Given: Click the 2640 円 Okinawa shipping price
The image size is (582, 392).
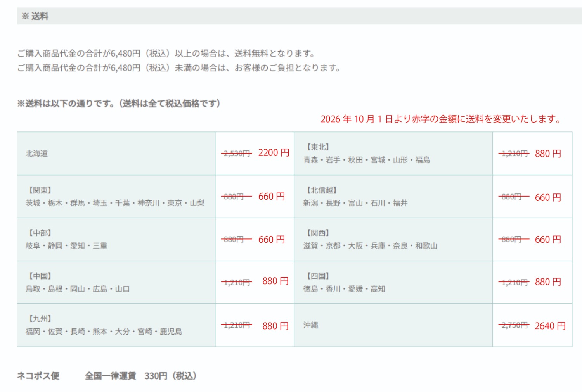Looking at the screenshot, I should click(550, 326).
